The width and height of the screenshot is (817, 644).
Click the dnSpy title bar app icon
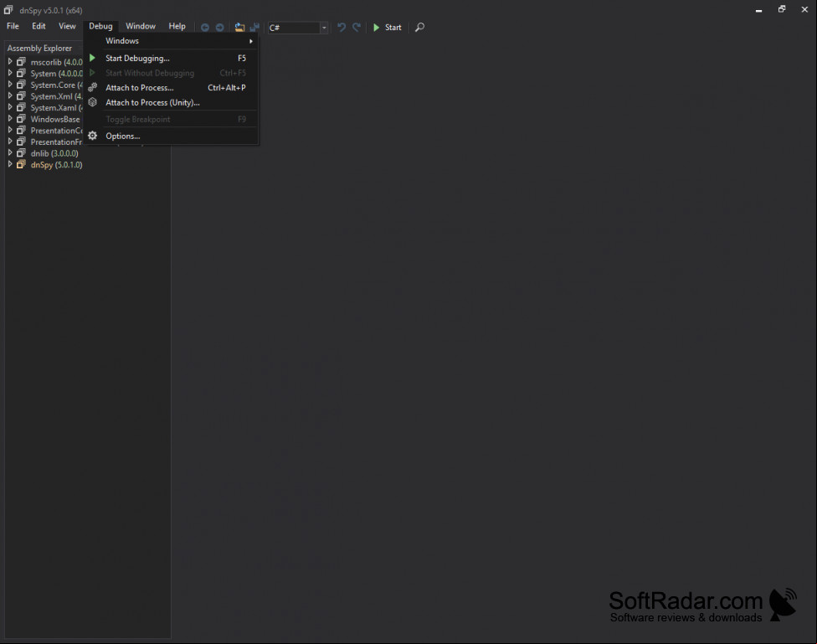tap(8, 10)
